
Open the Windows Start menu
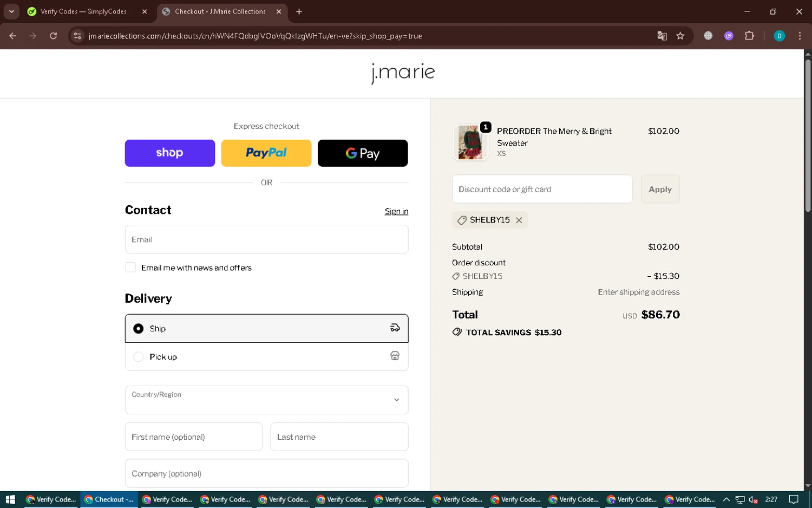tap(10, 499)
